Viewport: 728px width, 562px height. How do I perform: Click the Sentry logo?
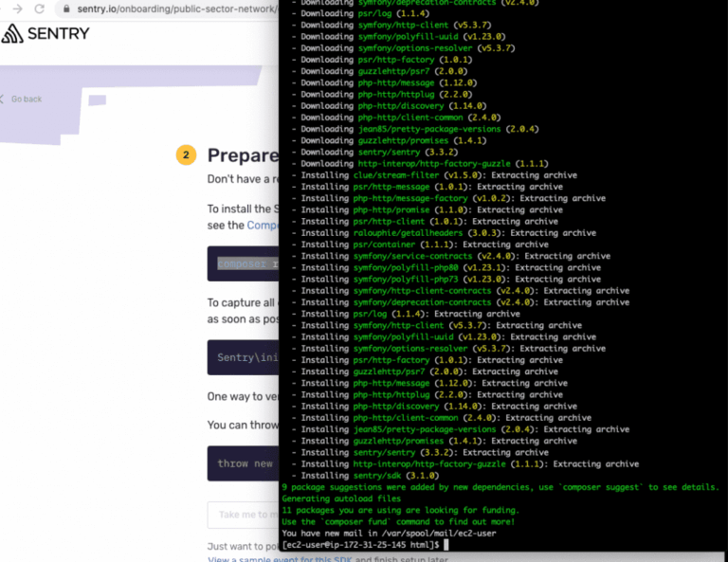point(45,33)
